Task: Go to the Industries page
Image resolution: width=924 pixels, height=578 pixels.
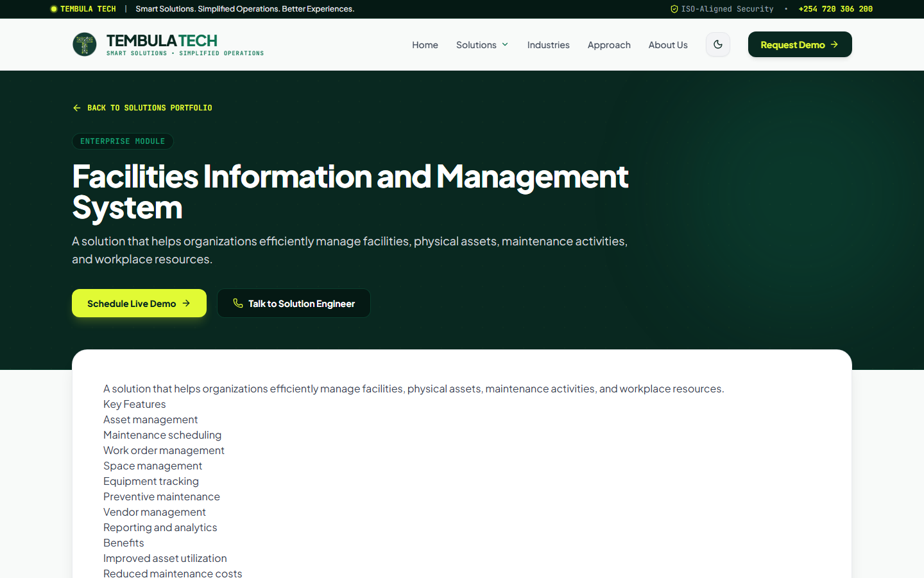Action: click(548, 44)
